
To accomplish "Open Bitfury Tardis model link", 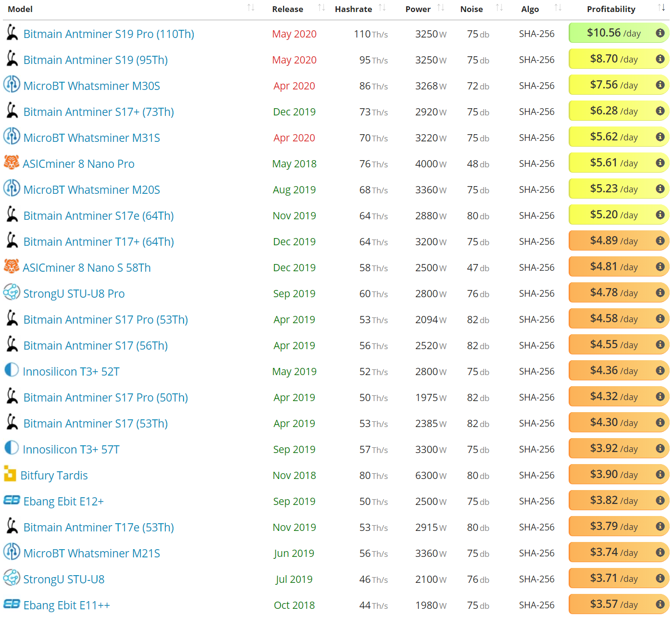I will click(54, 476).
